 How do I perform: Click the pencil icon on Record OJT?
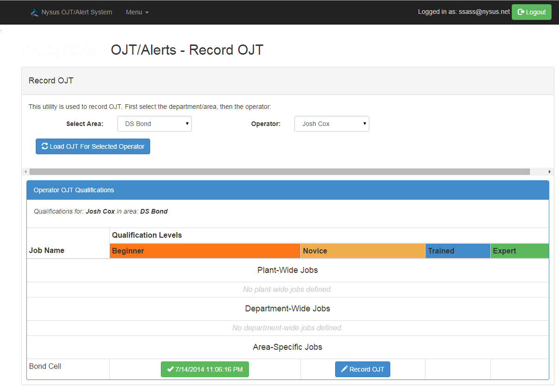pyautogui.click(x=344, y=369)
